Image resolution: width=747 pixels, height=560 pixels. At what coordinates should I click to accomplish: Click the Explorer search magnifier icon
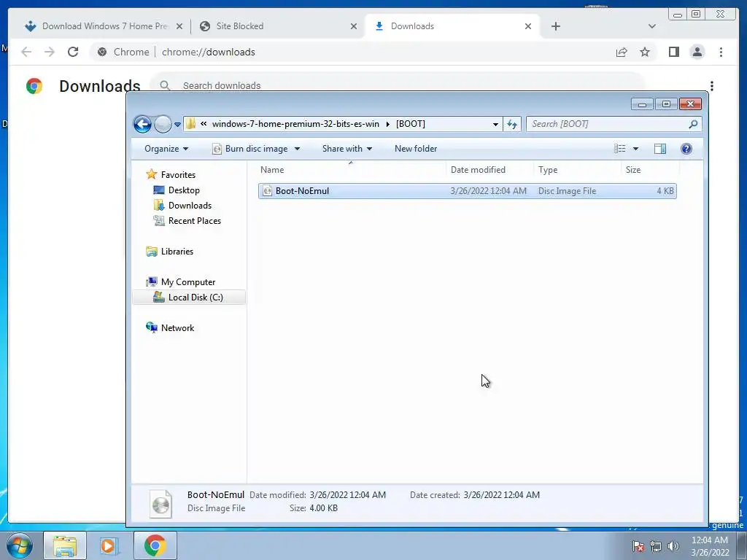[x=693, y=124]
